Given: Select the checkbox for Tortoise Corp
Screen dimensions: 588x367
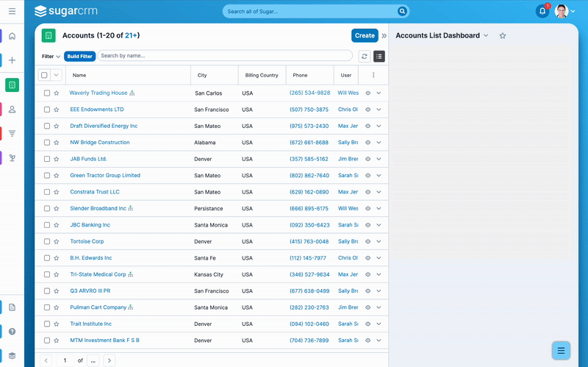Looking at the screenshot, I should click(47, 242).
